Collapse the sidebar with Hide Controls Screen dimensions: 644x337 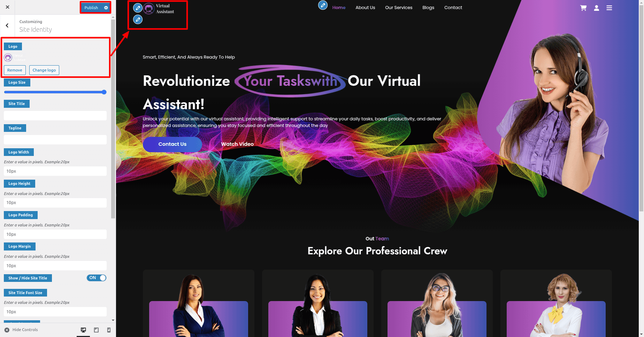[21, 330]
